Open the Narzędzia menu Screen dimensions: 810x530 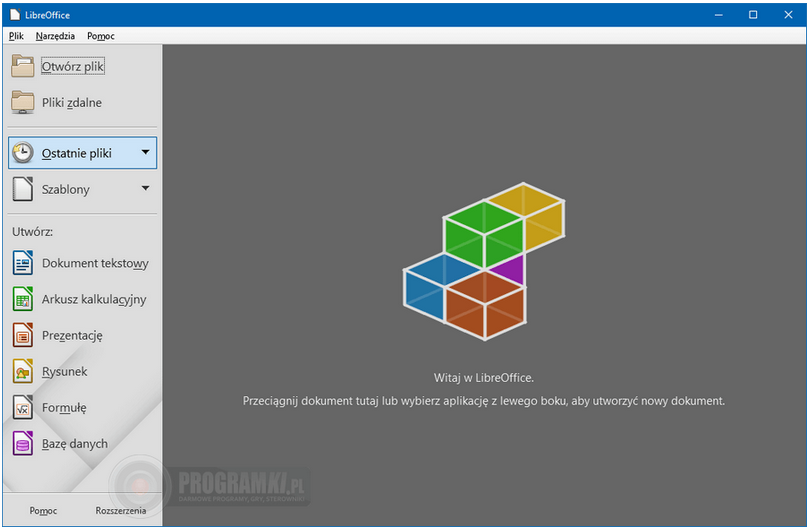[55, 36]
